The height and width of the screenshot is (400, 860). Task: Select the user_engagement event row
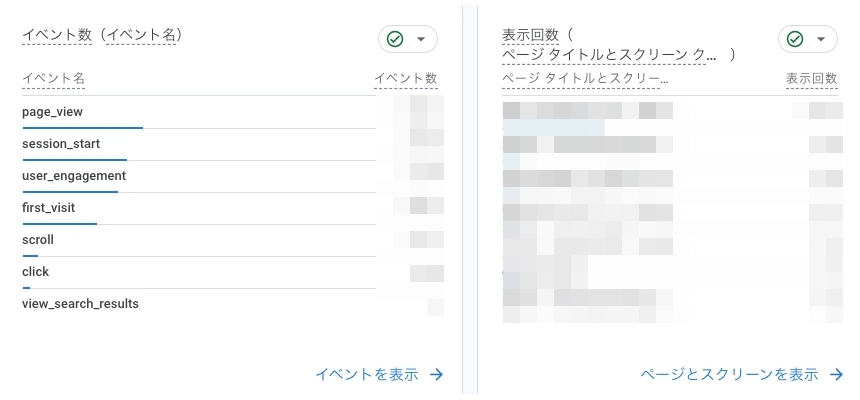(x=233, y=176)
